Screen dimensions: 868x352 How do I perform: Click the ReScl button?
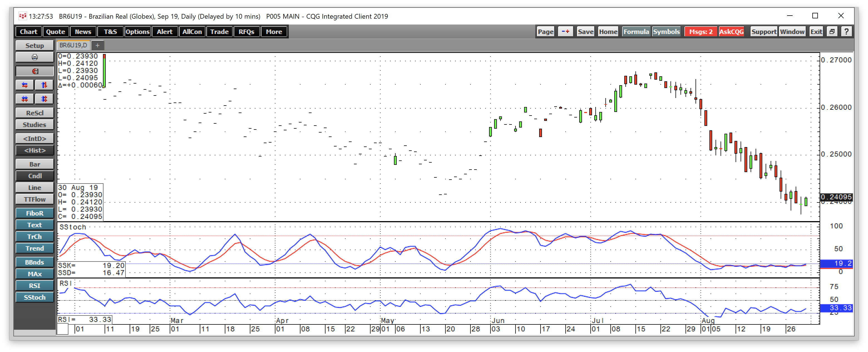tap(34, 113)
